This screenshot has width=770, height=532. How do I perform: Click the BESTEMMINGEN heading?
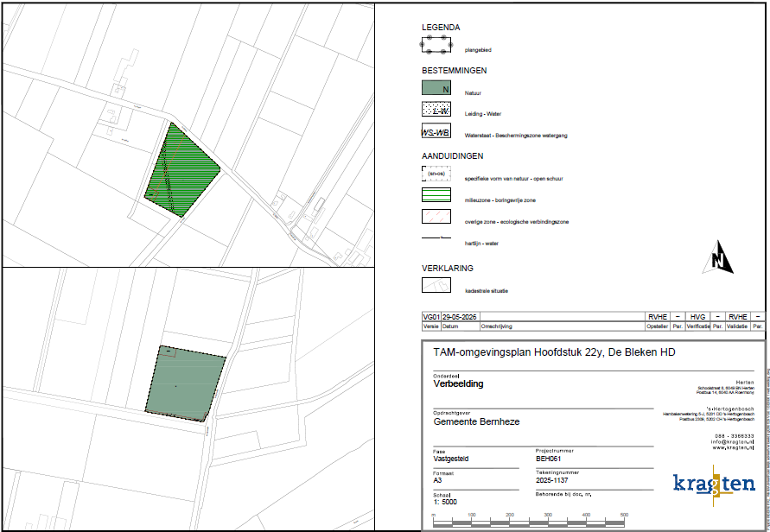pos(455,71)
